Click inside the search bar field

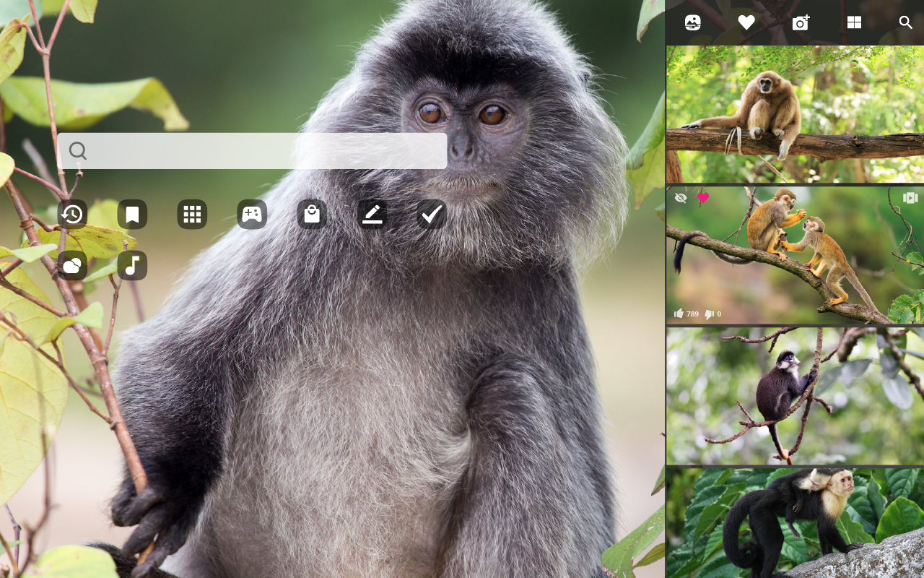coord(252,151)
